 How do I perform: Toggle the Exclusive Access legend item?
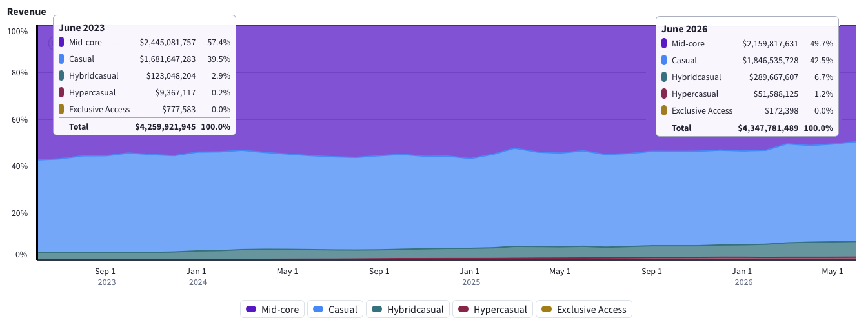[x=584, y=310]
